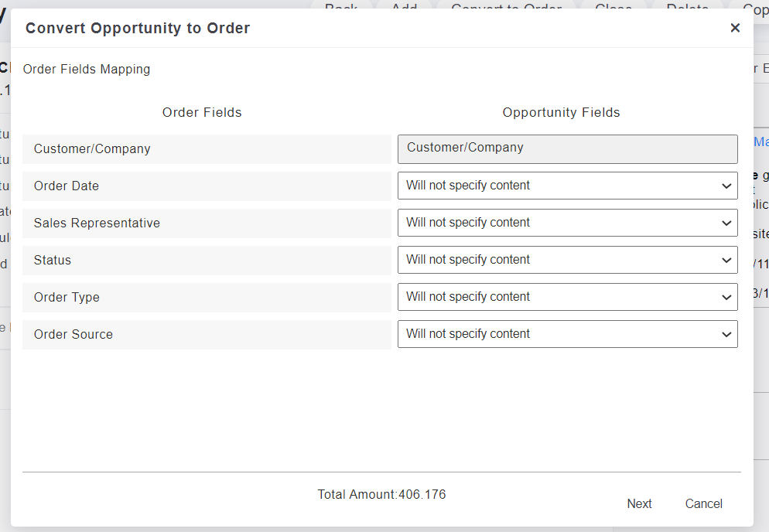Click the Order Type row label
The width and height of the screenshot is (769, 532).
coord(67,298)
